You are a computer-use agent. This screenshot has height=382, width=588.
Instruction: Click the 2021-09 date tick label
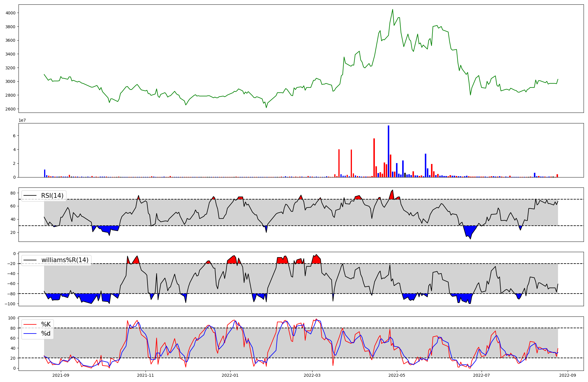[61, 375]
